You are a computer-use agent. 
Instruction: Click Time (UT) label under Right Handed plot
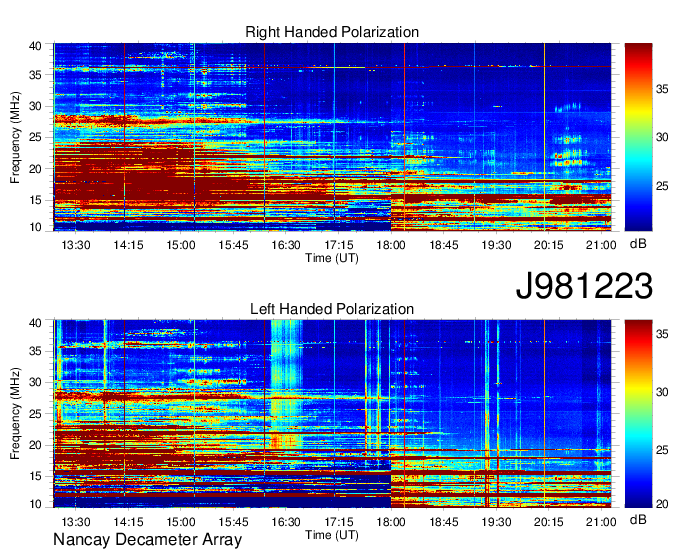[332, 258]
